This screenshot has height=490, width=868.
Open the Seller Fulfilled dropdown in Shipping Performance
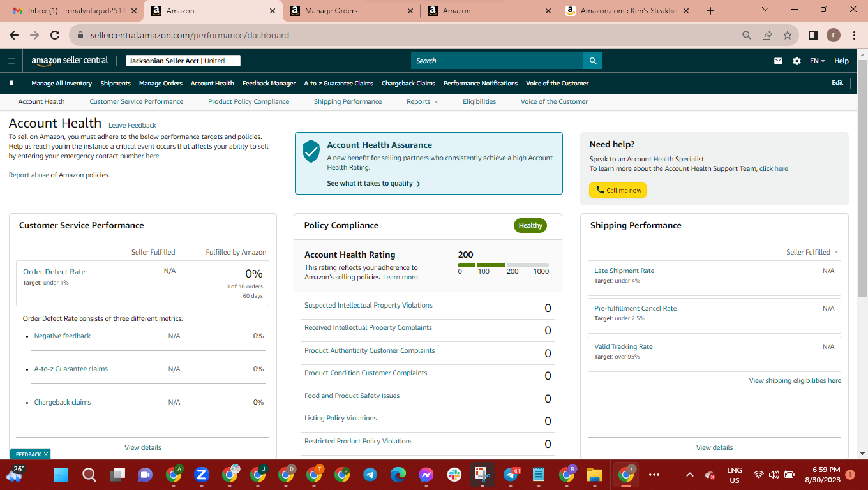pyautogui.click(x=812, y=252)
